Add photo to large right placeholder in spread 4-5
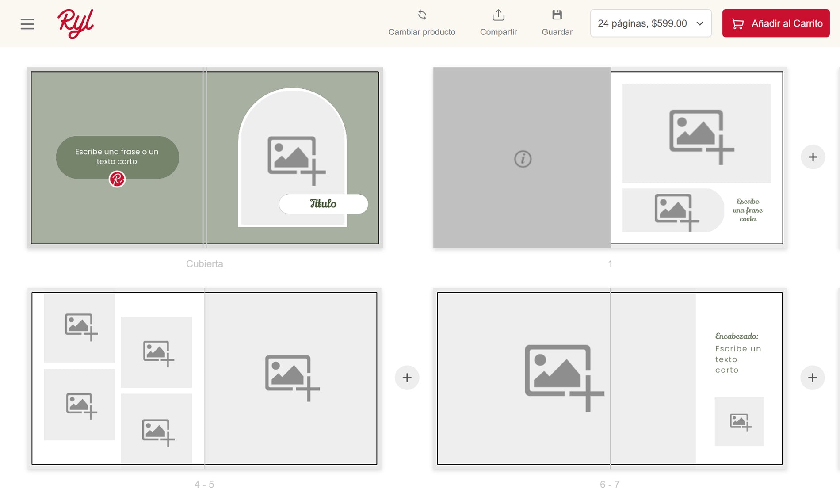Image resolution: width=840 pixels, height=504 pixels. click(291, 378)
